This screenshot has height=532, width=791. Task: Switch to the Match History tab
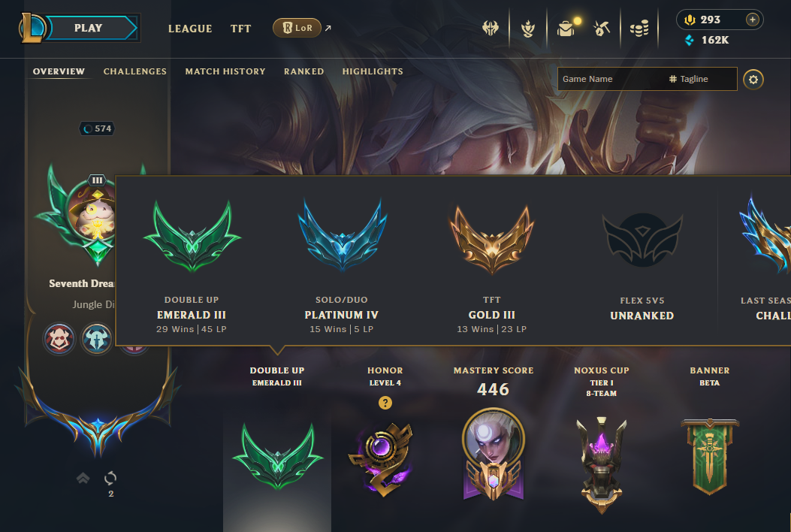pyautogui.click(x=225, y=71)
